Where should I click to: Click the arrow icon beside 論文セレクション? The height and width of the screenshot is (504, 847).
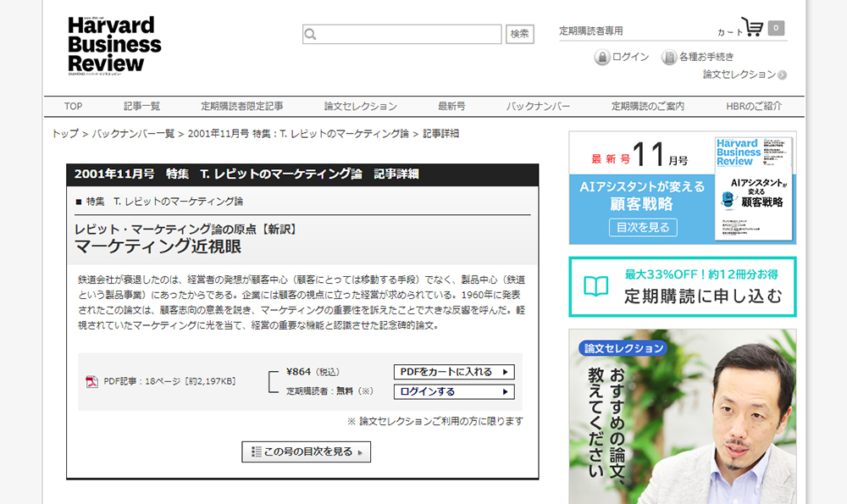tap(782, 75)
